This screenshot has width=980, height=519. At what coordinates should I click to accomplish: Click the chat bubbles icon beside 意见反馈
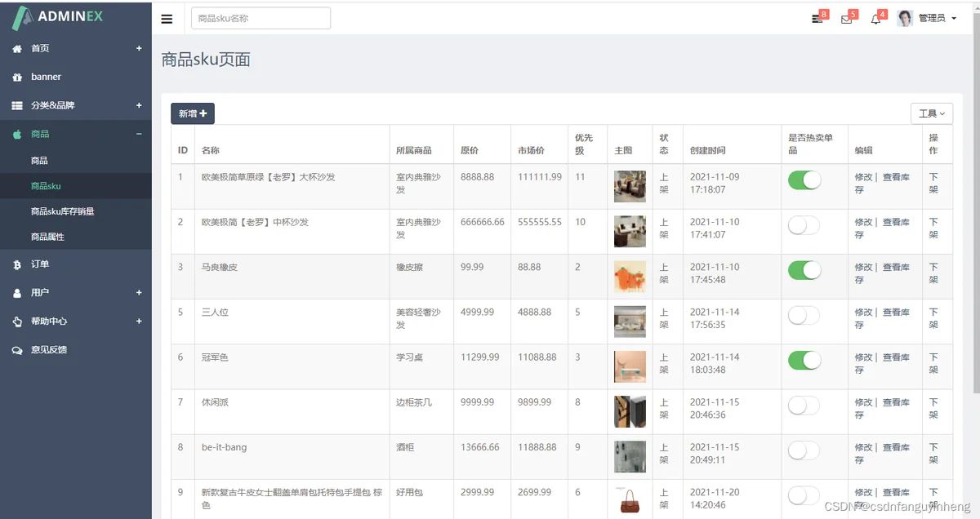click(x=17, y=350)
